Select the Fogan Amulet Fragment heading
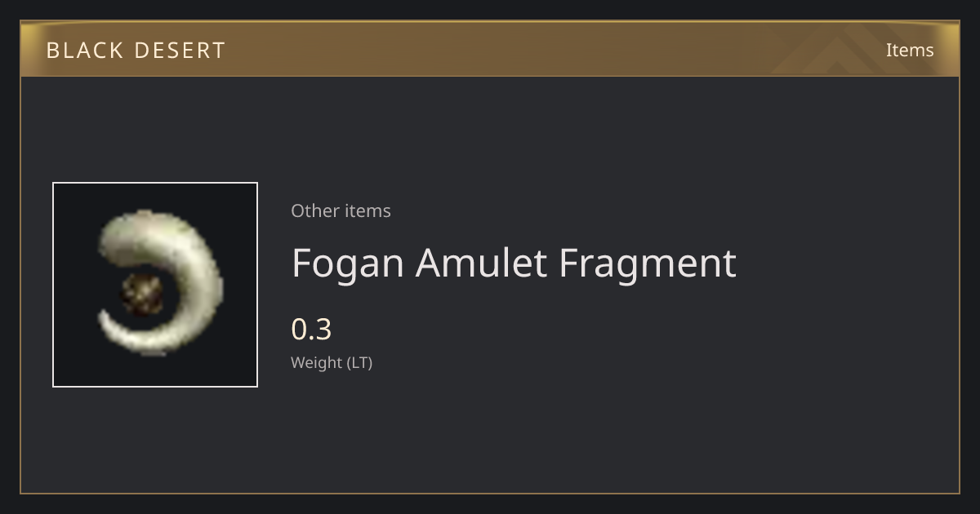 [514, 263]
